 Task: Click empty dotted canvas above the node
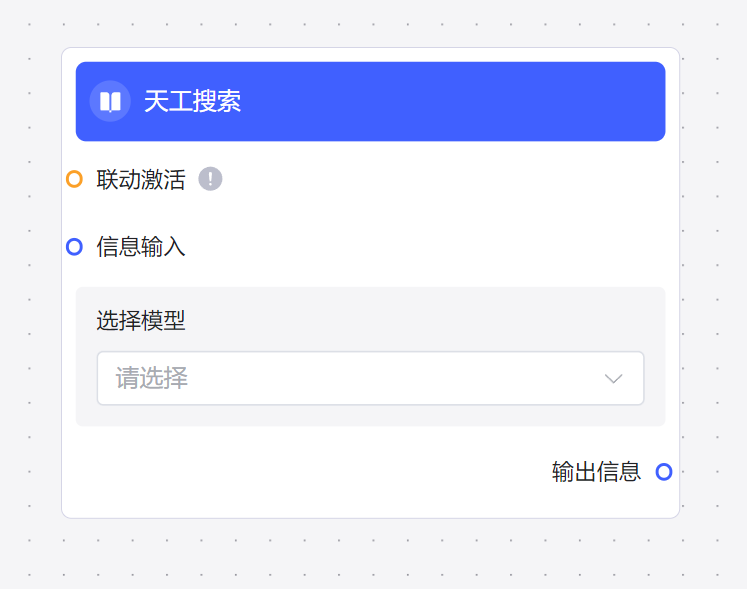click(x=370, y=22)
